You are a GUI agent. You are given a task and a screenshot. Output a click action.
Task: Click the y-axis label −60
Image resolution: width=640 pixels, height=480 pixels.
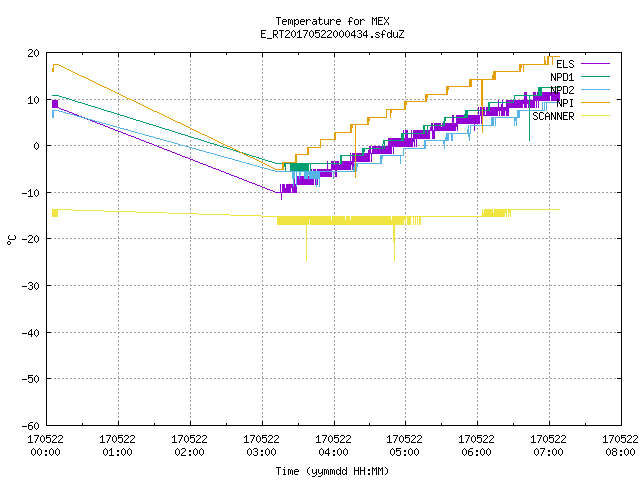[31, 426]
